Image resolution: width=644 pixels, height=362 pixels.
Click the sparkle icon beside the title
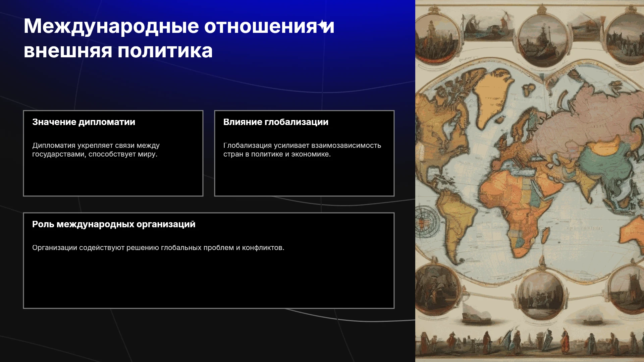(323, 25)
